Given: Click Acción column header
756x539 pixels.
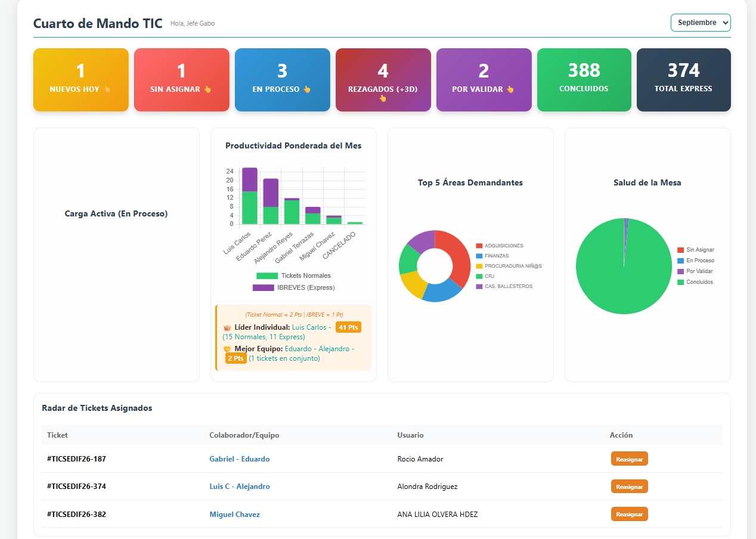Looking at the screenshot, I should (x=621, y=435).
